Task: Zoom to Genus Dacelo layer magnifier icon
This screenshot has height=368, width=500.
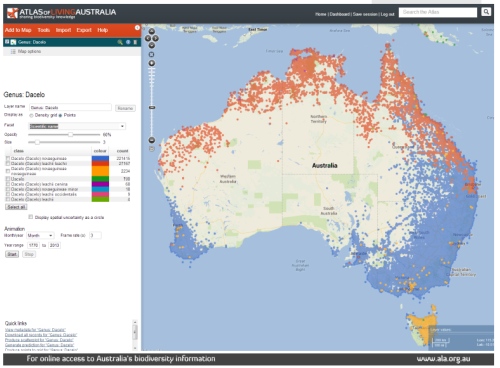Action: point(120,42)
